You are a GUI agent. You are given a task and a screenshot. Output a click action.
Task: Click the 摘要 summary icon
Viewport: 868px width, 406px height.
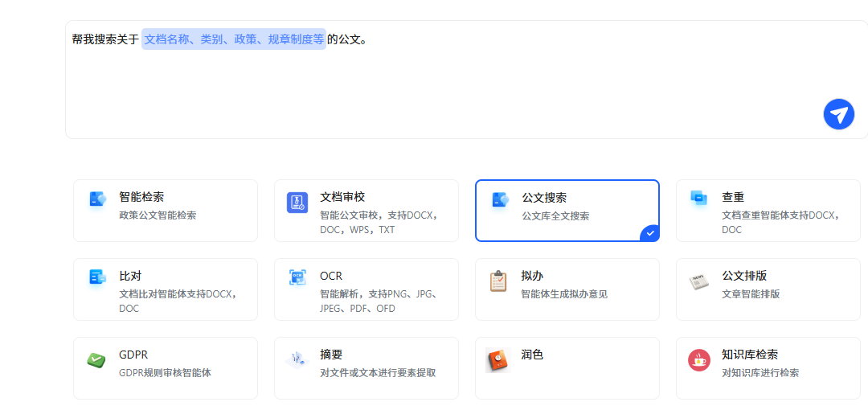(x=297, y=359)
